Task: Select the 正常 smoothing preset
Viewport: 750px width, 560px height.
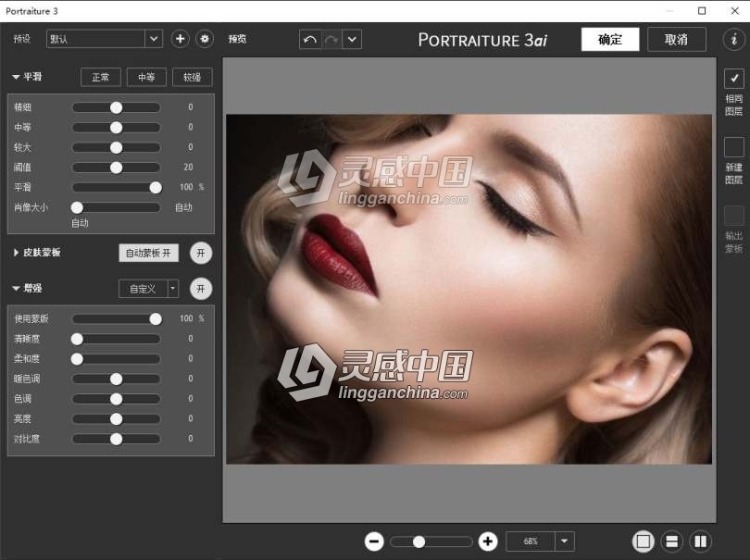Action: [100, 77]
